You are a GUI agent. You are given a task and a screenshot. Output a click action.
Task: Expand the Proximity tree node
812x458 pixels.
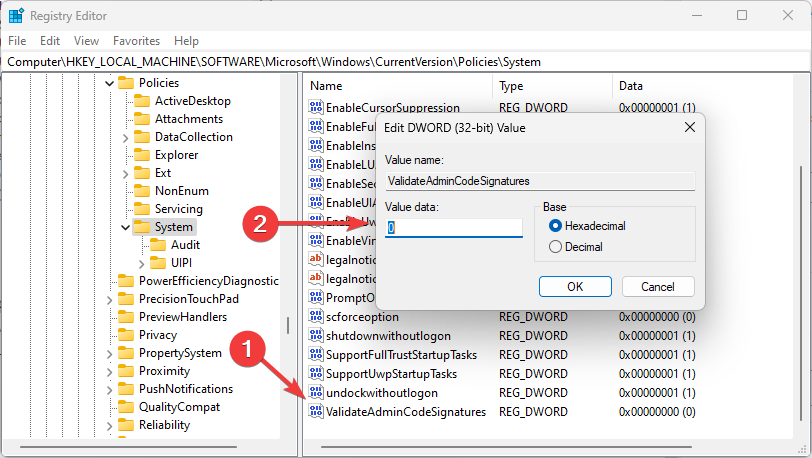[109, 372]
